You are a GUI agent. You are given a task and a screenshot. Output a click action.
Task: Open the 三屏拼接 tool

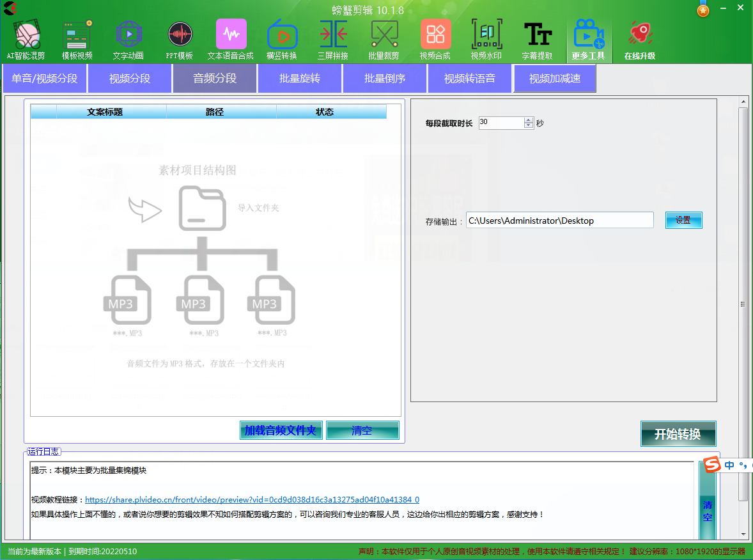coord(333,40)
